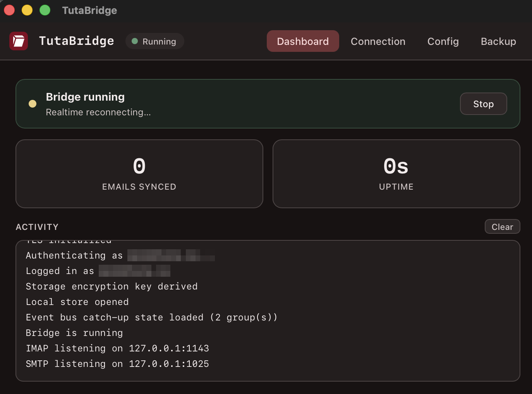
Task: Click 'Realtime reconnecting...' status text
Action: coord(98,112)
